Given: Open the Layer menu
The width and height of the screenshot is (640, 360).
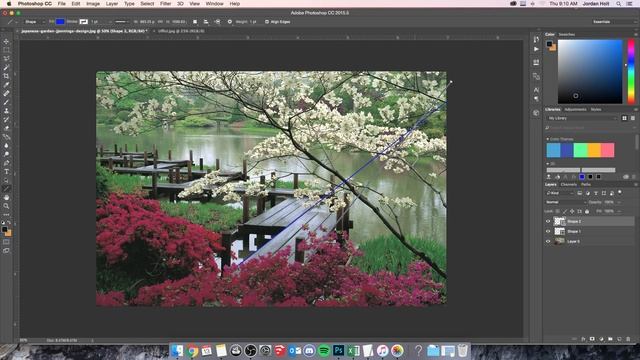Looking at the screenshot, I should (112, 4).
